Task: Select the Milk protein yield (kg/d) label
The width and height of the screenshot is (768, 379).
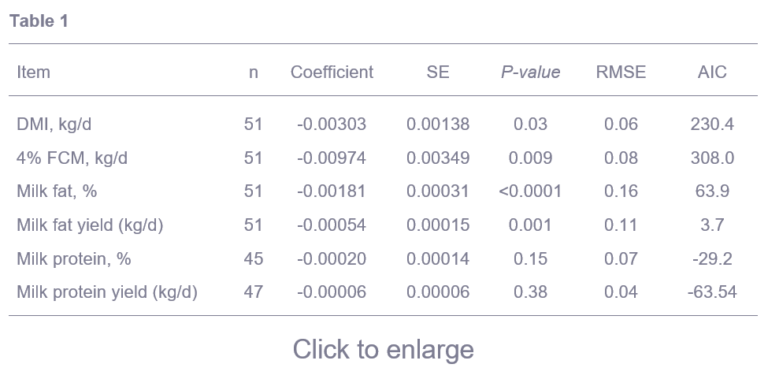Action: tap(107, 292)
